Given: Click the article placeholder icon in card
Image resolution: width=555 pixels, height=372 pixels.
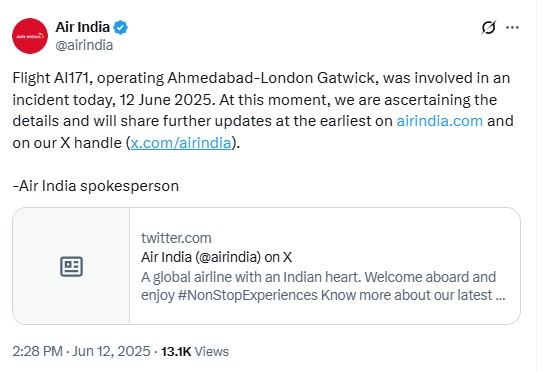Looking at the screenshot, I should click(x=71, y=266).
